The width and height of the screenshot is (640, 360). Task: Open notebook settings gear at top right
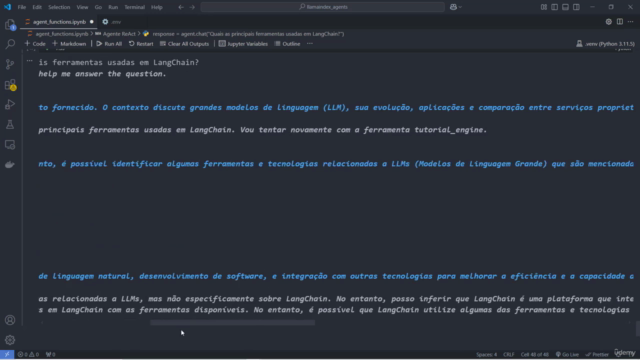tap(609, 22)
